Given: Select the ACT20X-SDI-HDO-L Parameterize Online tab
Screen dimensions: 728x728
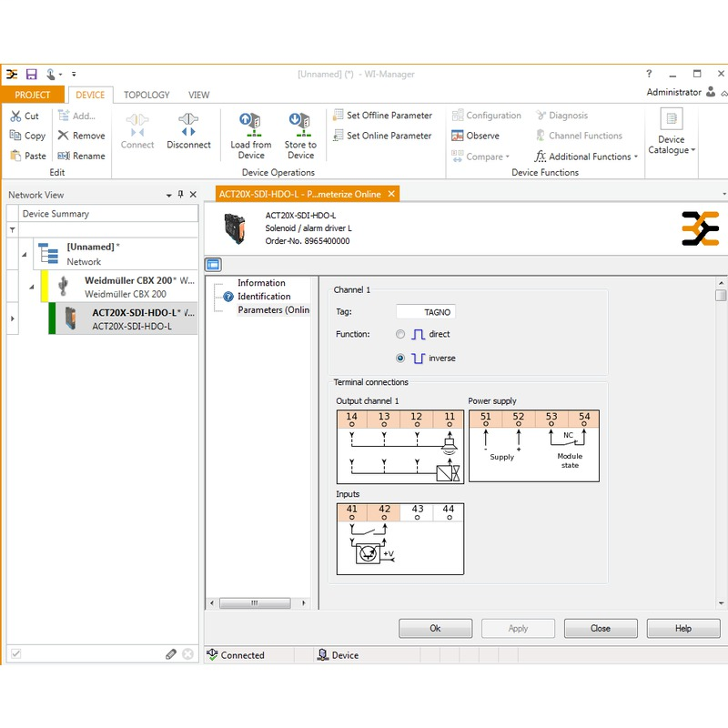Looking at the screenshot, I should tap(299, 194).
